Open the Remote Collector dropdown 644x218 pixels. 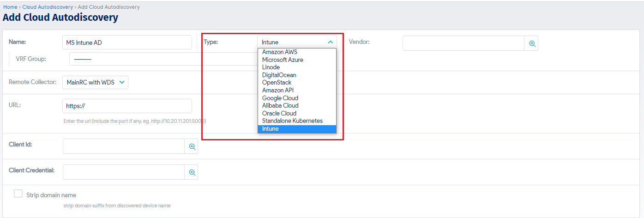click(x=95, y=82)
